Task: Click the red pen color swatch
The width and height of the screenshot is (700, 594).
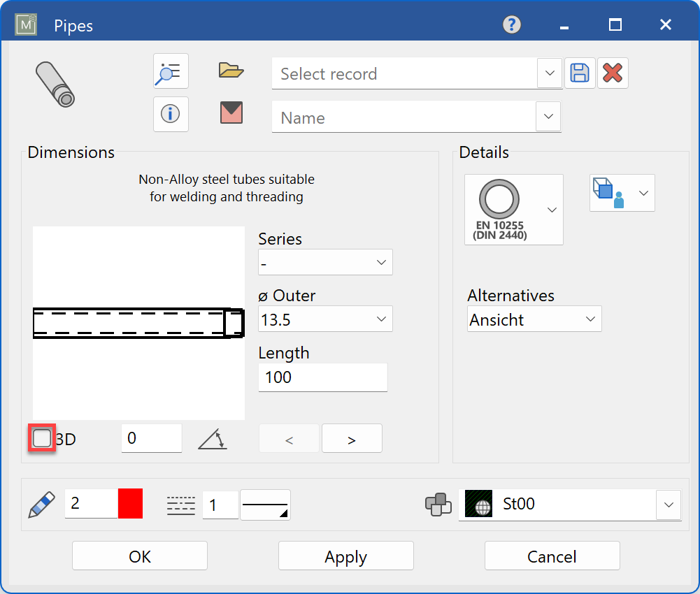Action: coord(130,504)
